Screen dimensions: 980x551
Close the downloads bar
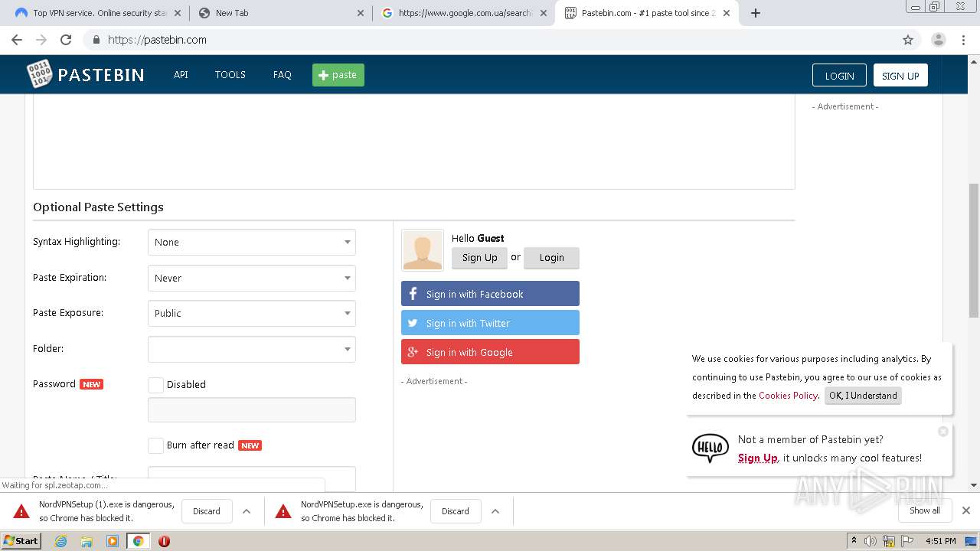(966, 510)
